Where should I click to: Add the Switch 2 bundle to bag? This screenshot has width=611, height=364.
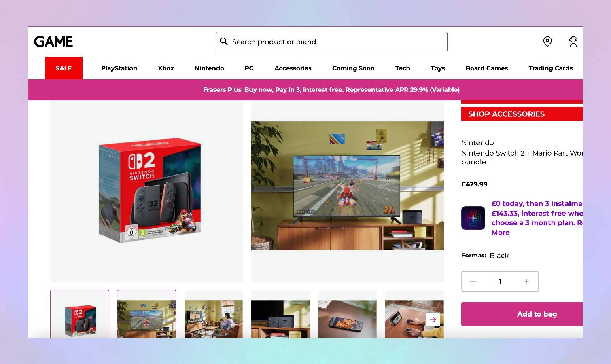pos(522,314)
